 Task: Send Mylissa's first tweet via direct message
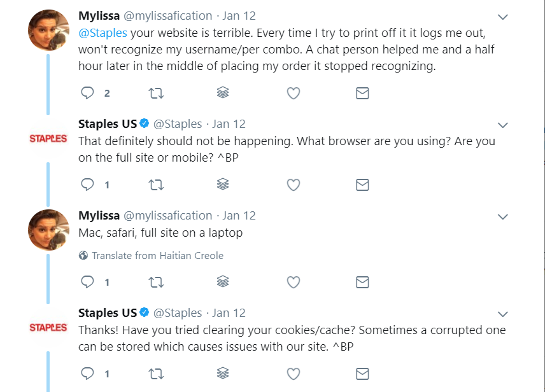click(362, 93)
